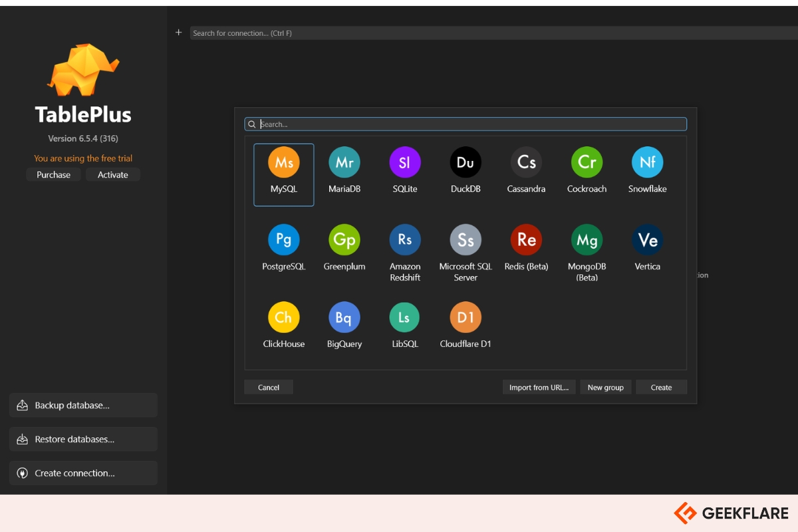Confirm with the Create button

point(662,387)
